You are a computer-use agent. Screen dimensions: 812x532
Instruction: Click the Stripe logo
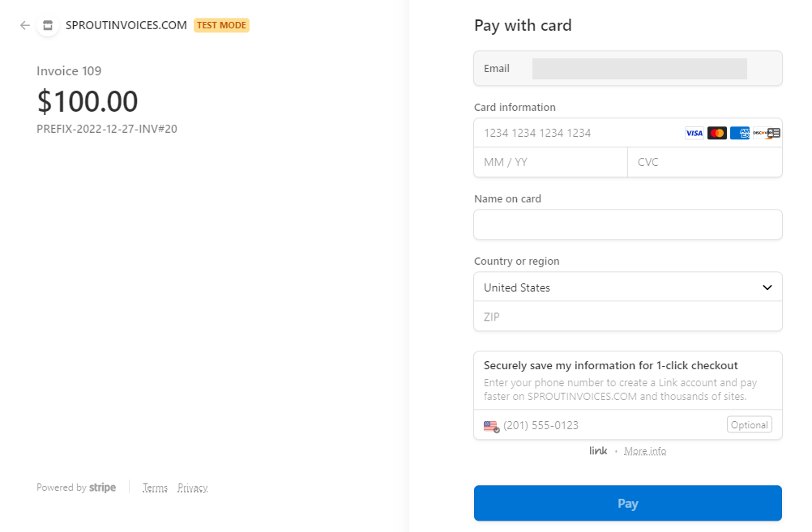tap(102, 487)
